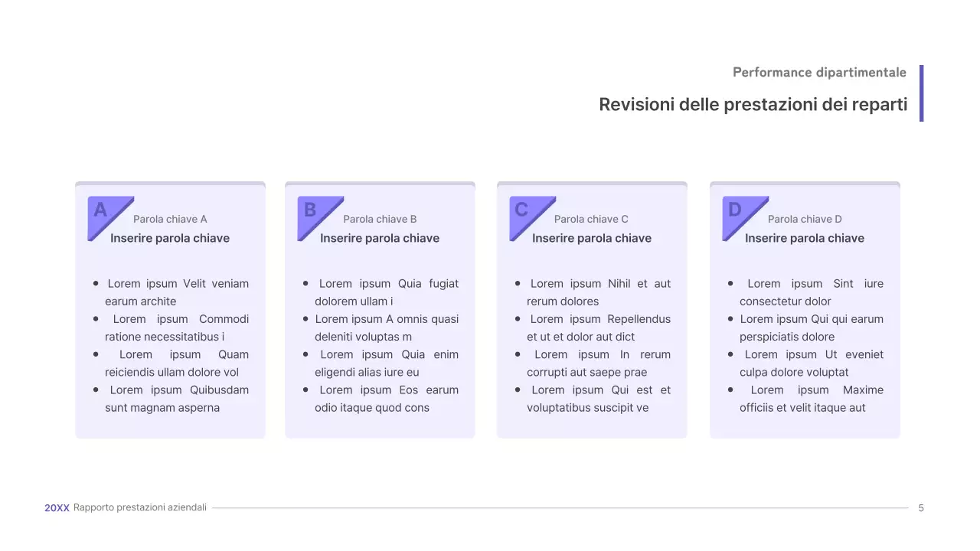980x551 pixels.
Task: Select the "Parola chiave B" text
Action: tap(380, 220)
